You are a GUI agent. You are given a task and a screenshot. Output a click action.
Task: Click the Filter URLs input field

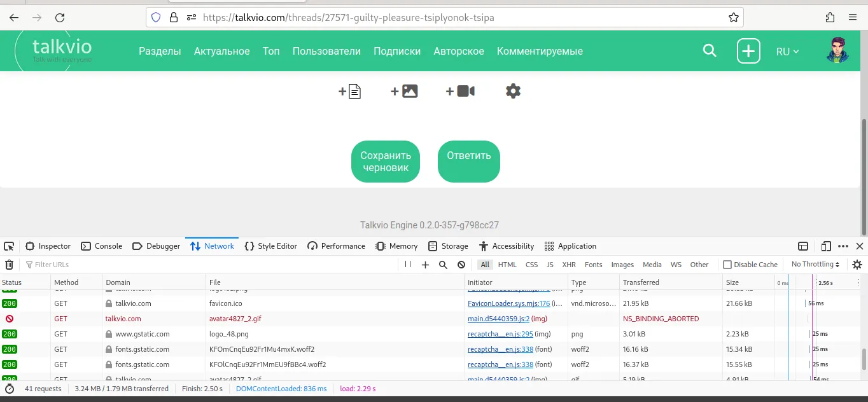pyautogui.click(x=210, y=265)
